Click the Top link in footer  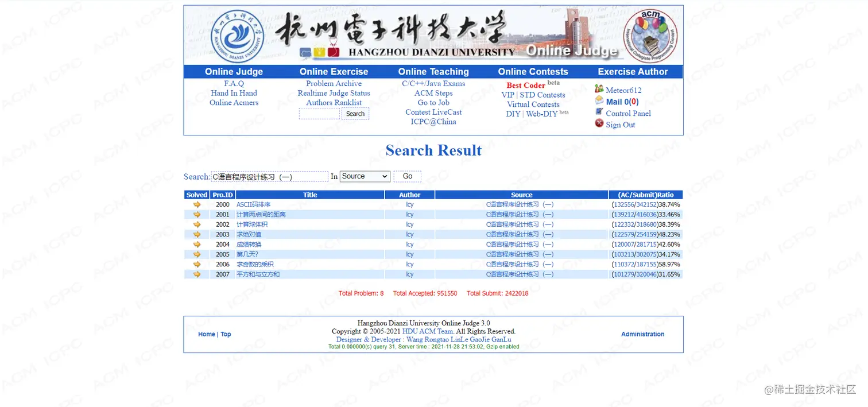226,334
